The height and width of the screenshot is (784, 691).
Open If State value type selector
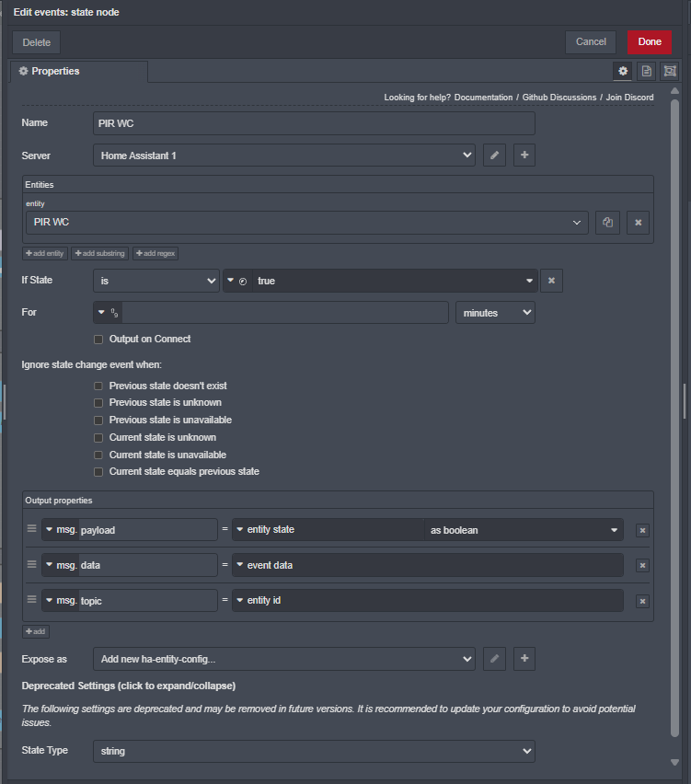(238, 281)
